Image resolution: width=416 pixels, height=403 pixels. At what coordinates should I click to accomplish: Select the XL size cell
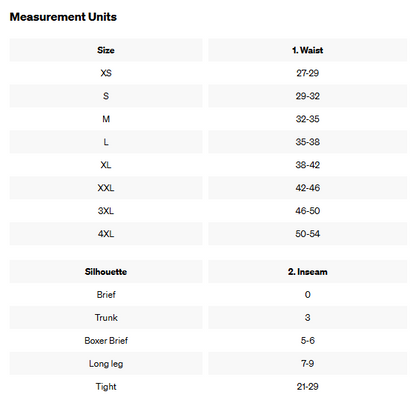[106, 165]
